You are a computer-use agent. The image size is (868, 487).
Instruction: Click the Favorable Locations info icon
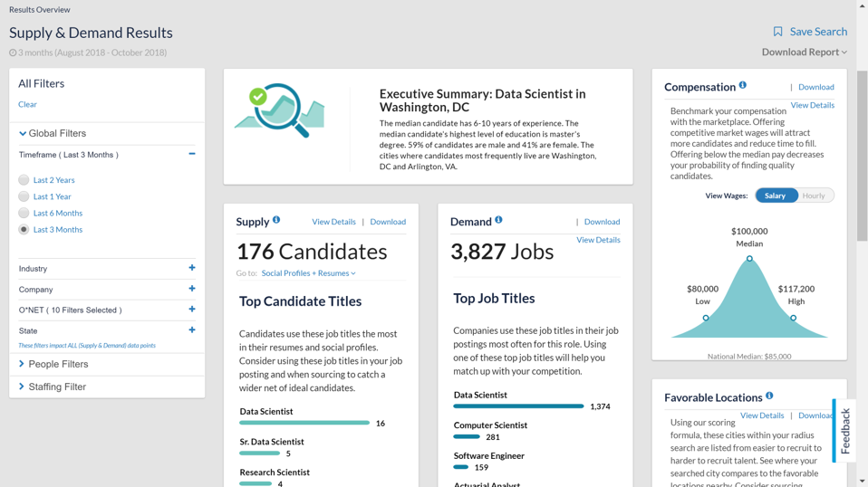click(769, 396)
